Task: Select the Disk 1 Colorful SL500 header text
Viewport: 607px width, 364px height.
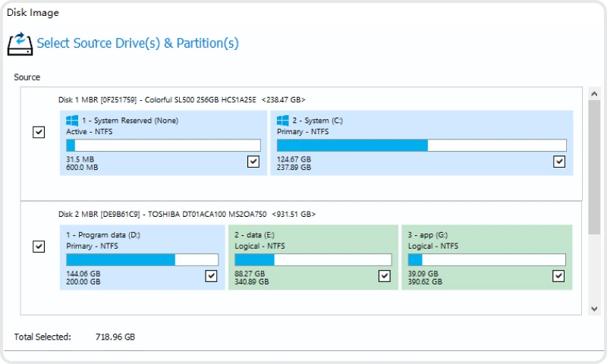Action: (181, 100)
